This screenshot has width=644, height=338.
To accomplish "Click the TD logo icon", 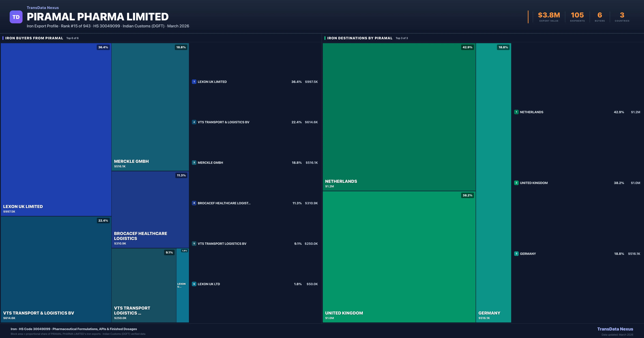I will coord(16,17).
